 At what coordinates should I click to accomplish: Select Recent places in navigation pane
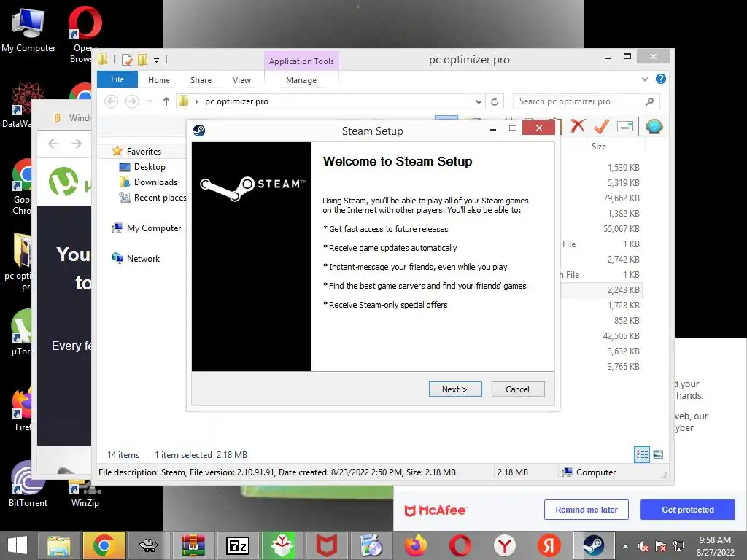pyautogui.click(x=160, y=197)
